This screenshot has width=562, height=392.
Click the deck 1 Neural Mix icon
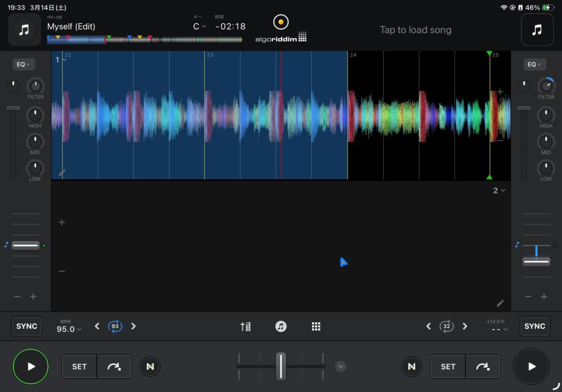[150, 366]
